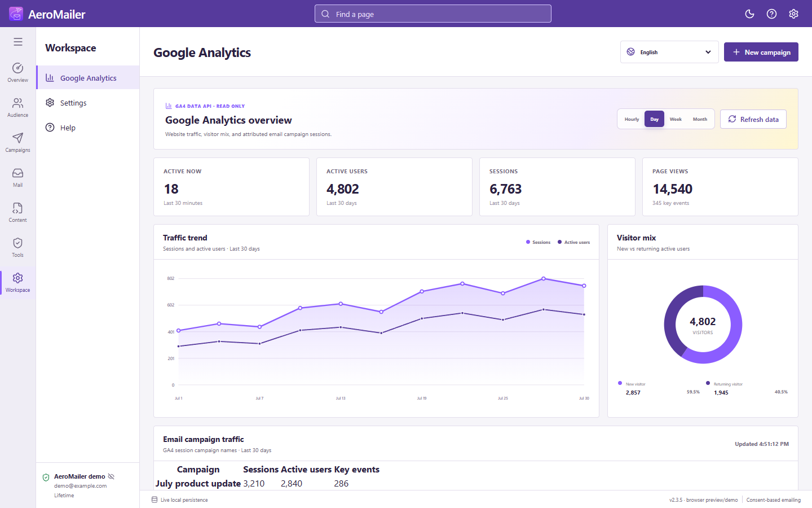This screenshot has height=508, width=812.
Task: Click the Active users legend color dot
Action: click(559, 242)
